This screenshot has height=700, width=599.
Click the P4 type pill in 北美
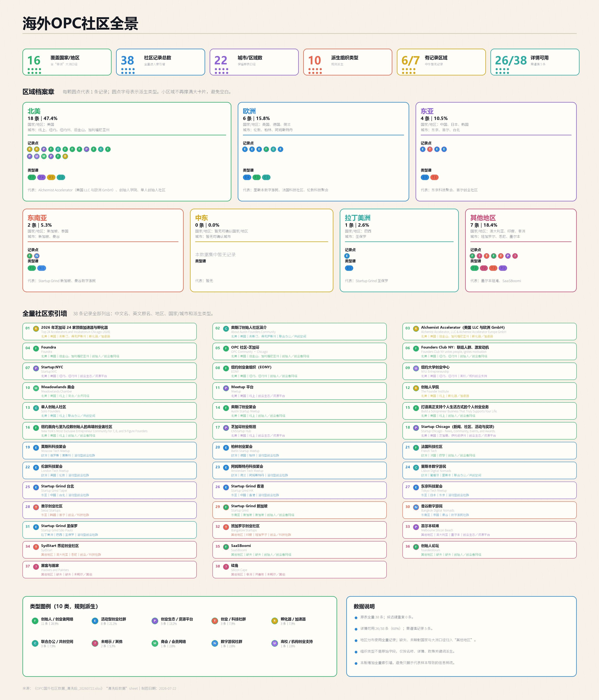(x=41, y=177)
